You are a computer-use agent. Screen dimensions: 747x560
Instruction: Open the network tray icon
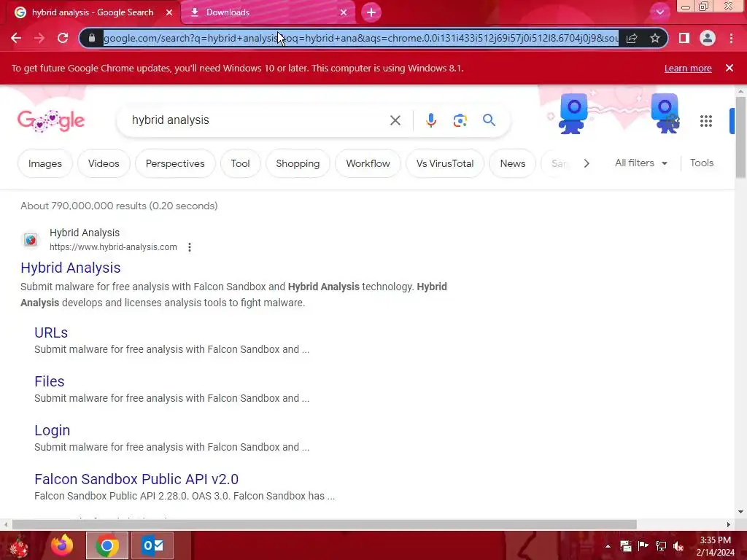661,546
